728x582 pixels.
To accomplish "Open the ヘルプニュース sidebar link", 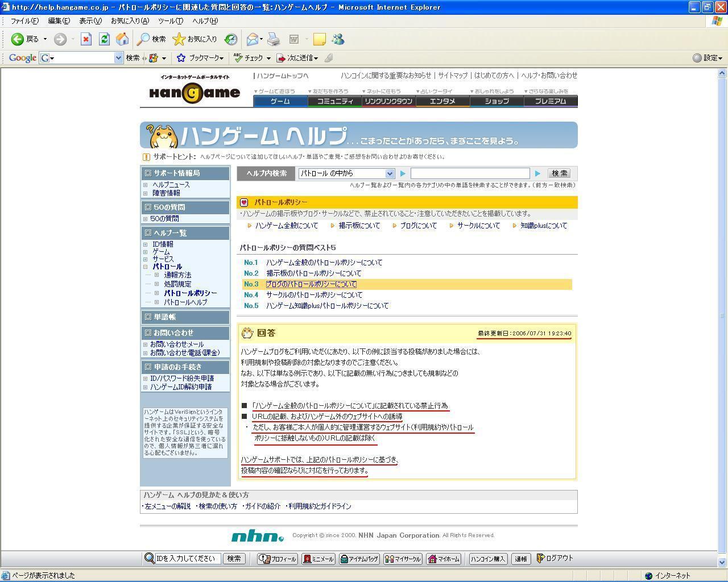I will (171, 185).
